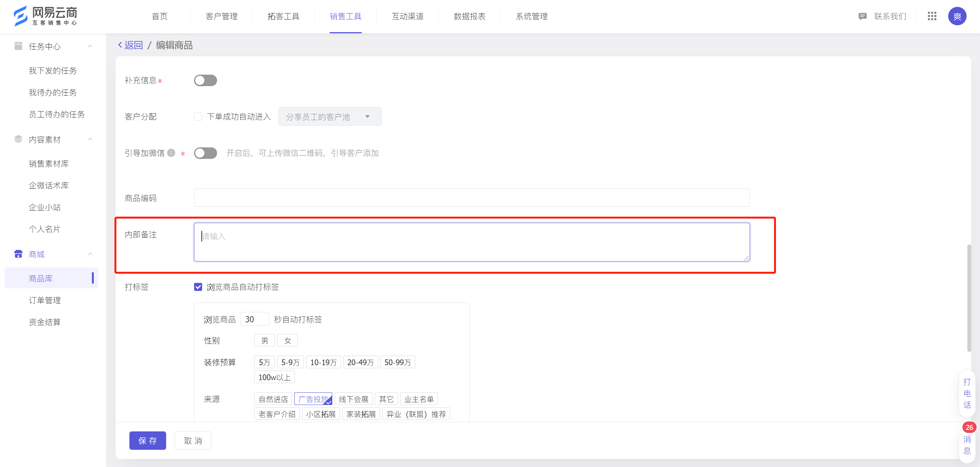This screenshot has width=980, height=467.
Task: Open the 数据报表 tab
Action: coord(470,16)
